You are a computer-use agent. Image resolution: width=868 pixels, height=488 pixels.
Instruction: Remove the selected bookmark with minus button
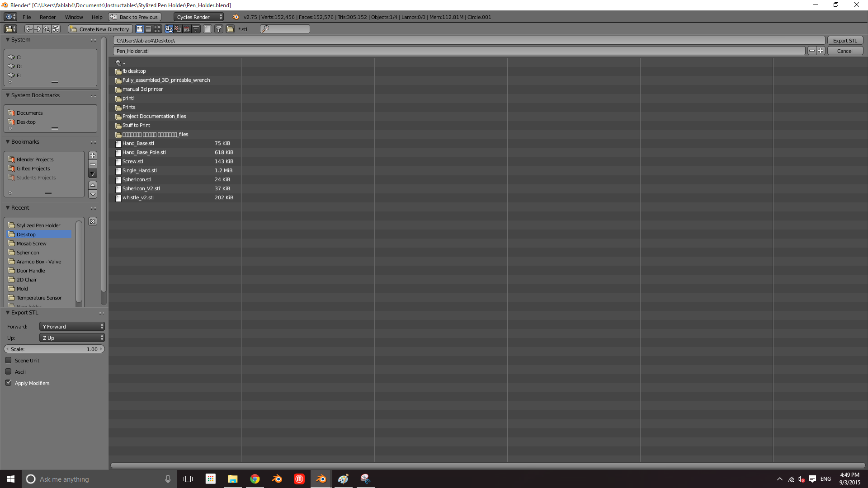[93, 164]
